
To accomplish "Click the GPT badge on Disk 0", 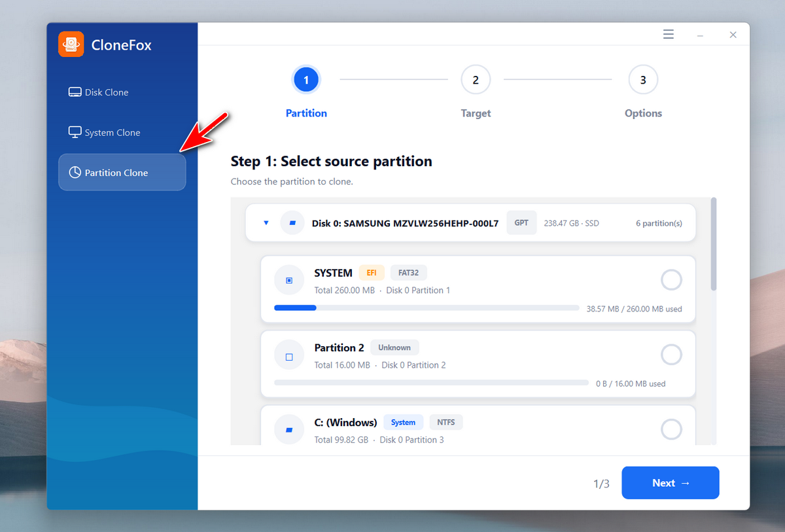I will pos(521,223).
